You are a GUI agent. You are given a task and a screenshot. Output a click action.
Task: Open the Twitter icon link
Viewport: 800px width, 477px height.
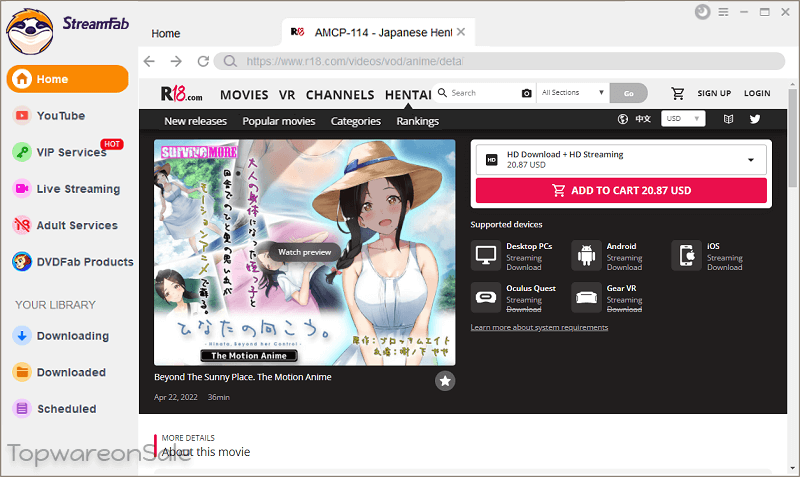[755, 119]
